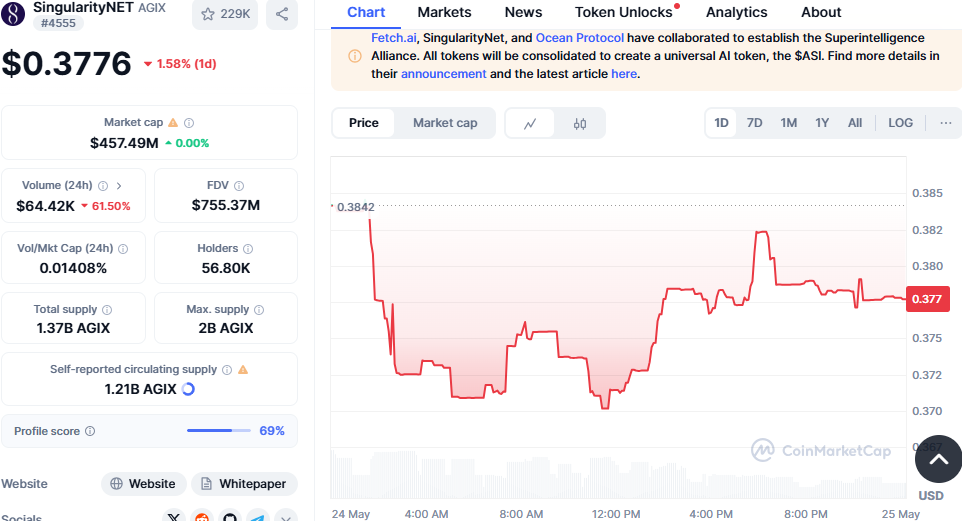
Task: Switch to the About tab
Action: (x=821, y=12)
